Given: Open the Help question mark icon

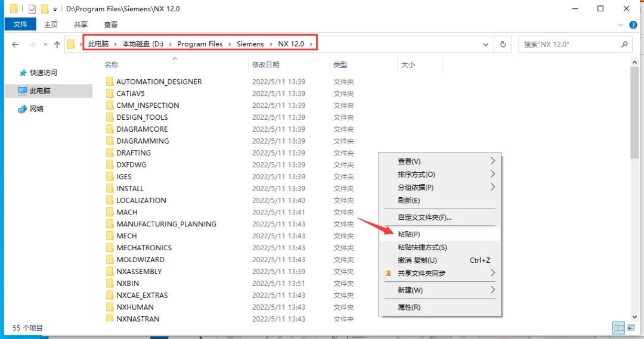Looking at the screenshot, I should 633,24.
